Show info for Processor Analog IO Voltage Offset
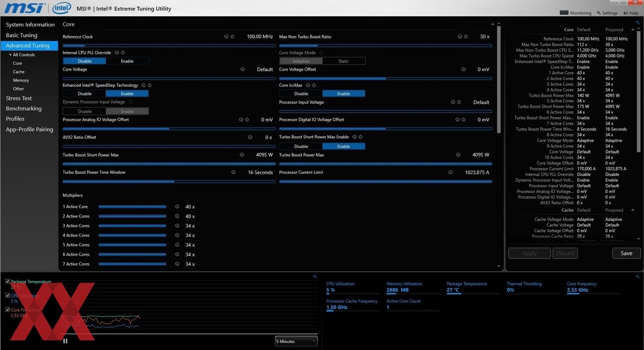 [x=241, y=119]
